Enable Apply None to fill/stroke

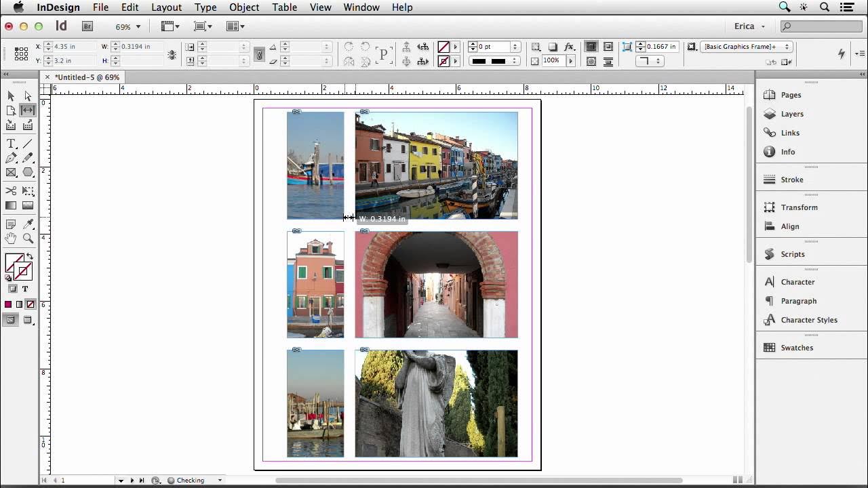(31, 305)
